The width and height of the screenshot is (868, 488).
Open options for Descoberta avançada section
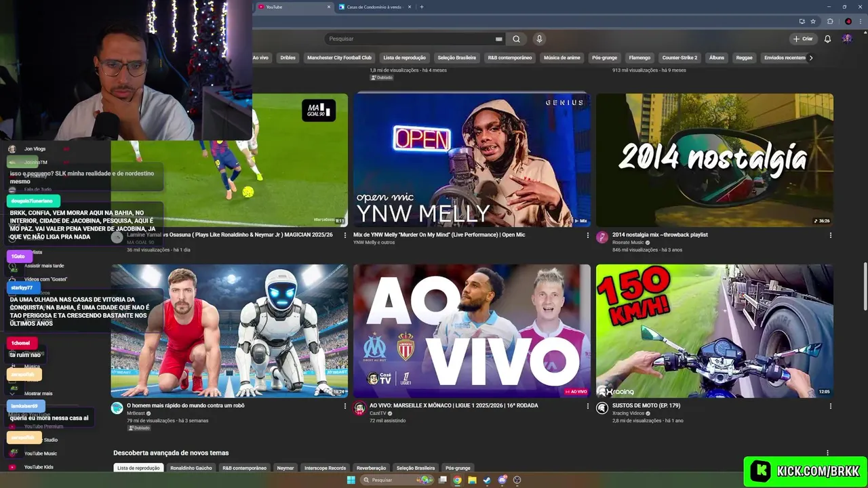827,453
